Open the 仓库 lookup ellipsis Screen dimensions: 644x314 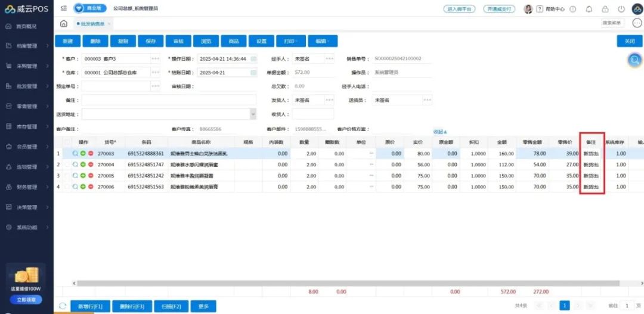coord(155,73)
